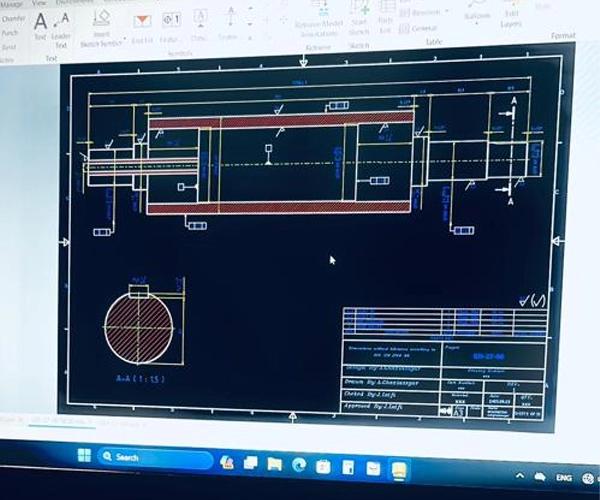
Task: Open the Revision dropdown arrow
Action: point(447,12)
